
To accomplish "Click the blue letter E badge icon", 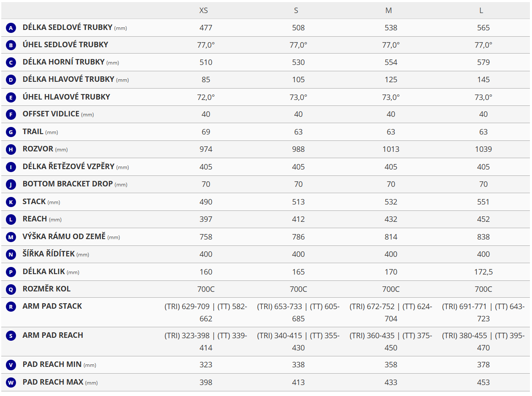I will point(11,97).
